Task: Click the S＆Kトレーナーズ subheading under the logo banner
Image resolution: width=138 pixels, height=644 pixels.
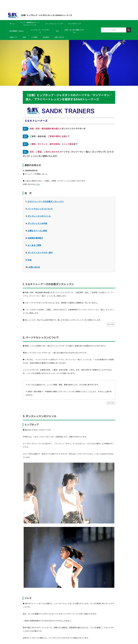Action: click(x=36, y=121)
